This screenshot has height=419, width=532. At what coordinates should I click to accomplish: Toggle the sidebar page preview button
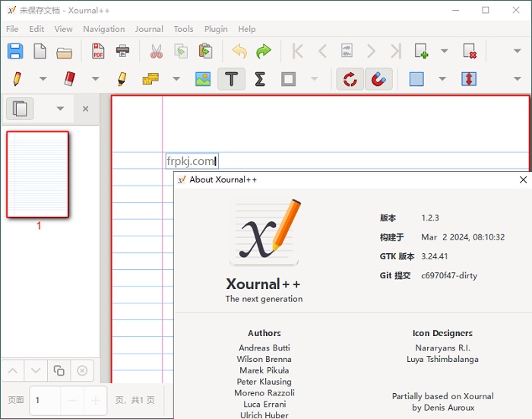click(20, 109)
